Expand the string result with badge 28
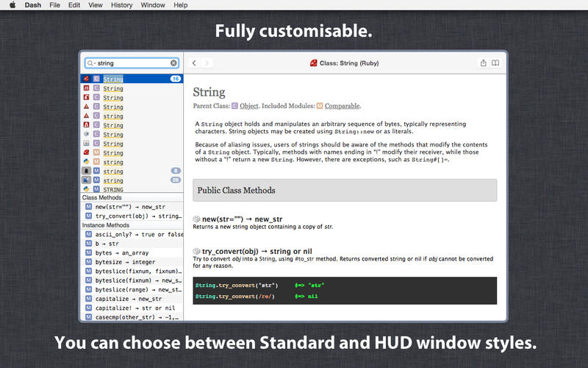The image size is (588, 368). [175, 180]
